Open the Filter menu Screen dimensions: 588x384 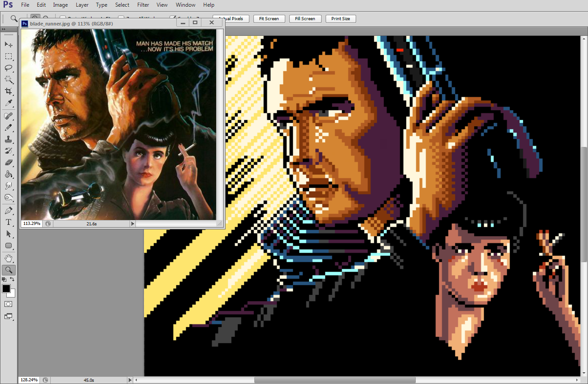143,5
